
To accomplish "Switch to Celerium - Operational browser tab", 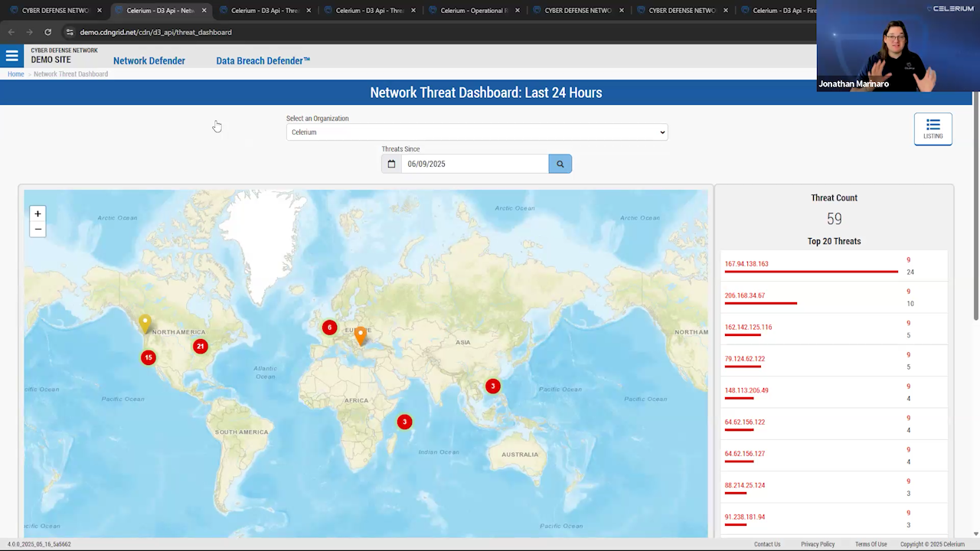I will (x=473, y=11).
